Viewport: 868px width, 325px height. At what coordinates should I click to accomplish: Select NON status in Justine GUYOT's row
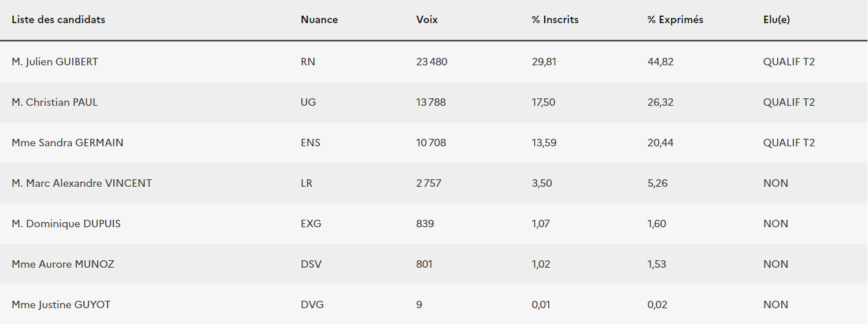click(x=775, y=305)
